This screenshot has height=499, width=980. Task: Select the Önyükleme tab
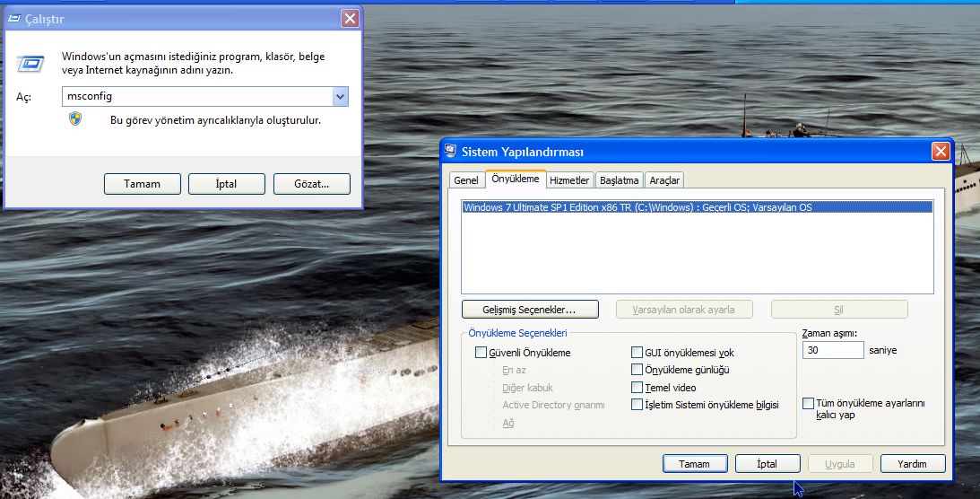516,179
